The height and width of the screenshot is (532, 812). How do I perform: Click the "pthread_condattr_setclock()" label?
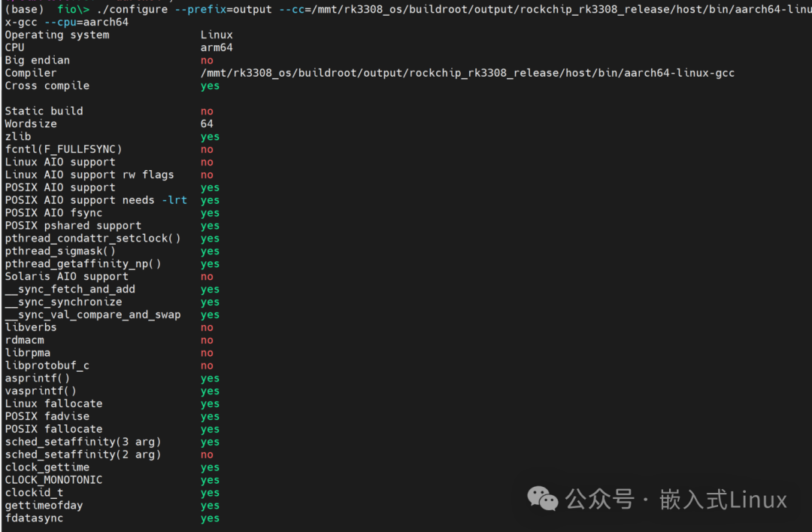pyautogui.click(x=92, y=239)
